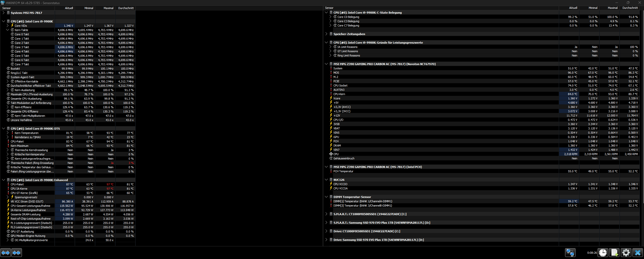644x259 pixels.
Task: Expand the System: MSI MS-7B17 group
Action: point(4,13)
